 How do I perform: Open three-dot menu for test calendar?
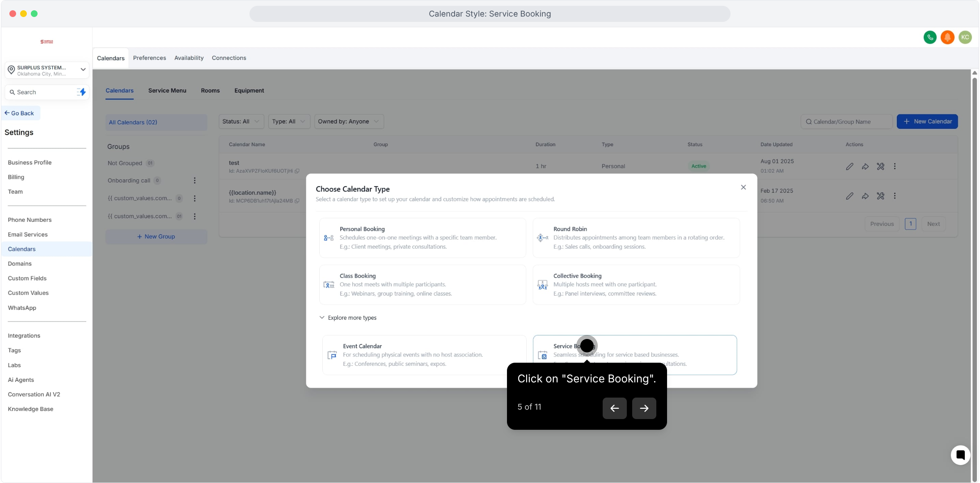click(895, 166)
